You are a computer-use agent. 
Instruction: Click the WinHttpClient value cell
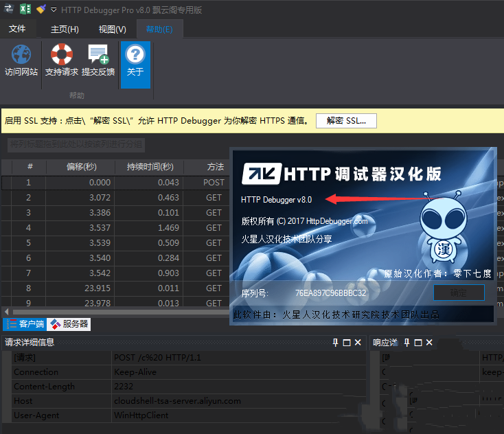239,415
